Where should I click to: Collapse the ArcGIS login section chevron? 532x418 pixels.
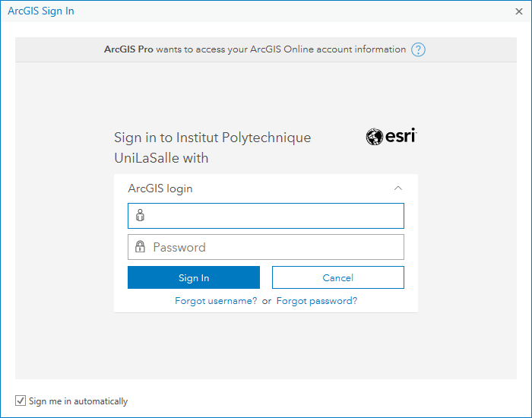pyautogui.click(x=398, y=188)
